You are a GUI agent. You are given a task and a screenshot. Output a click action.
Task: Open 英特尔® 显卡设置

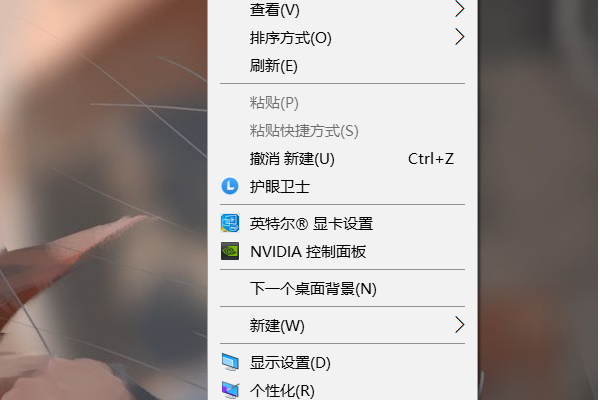point(342,224)
